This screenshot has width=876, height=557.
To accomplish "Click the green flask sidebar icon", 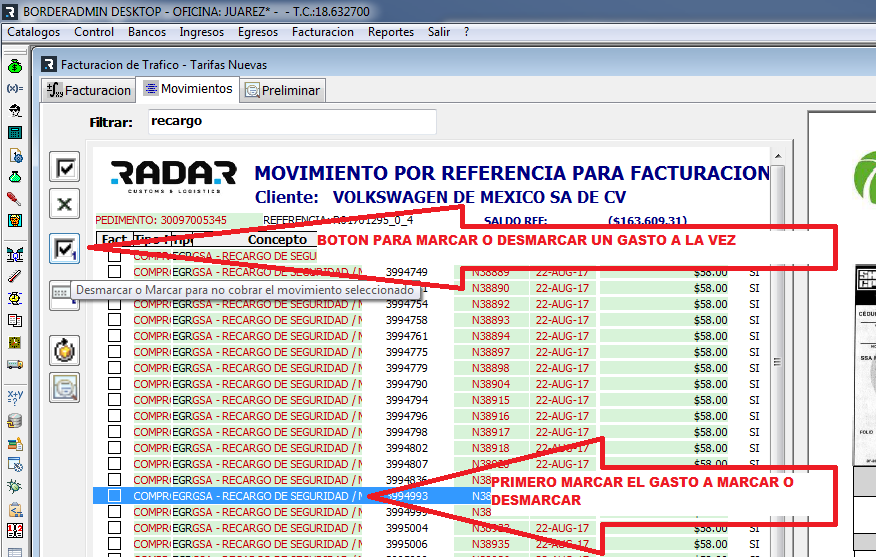I will click(15, 177).
